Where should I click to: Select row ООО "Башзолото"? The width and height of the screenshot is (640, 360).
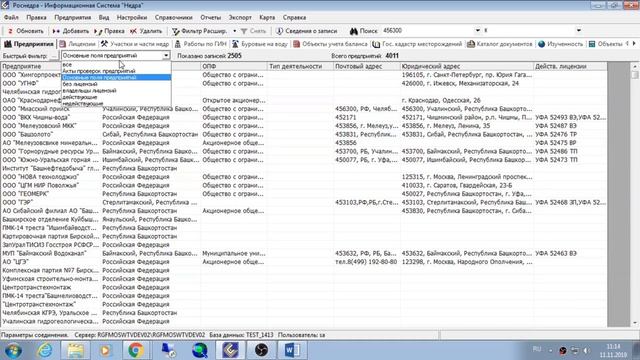click(x=304, y=134)
